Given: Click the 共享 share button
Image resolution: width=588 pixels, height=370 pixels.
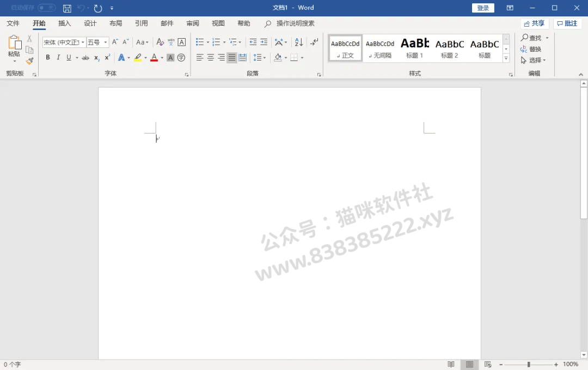Looking at the screenshot, I should [x=535, y=23].
